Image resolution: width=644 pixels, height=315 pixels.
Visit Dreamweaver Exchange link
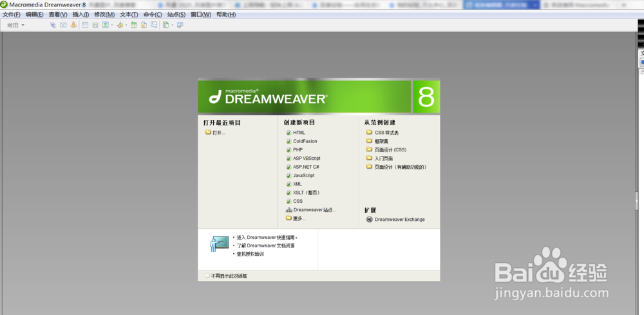click(x=395, y=220)
